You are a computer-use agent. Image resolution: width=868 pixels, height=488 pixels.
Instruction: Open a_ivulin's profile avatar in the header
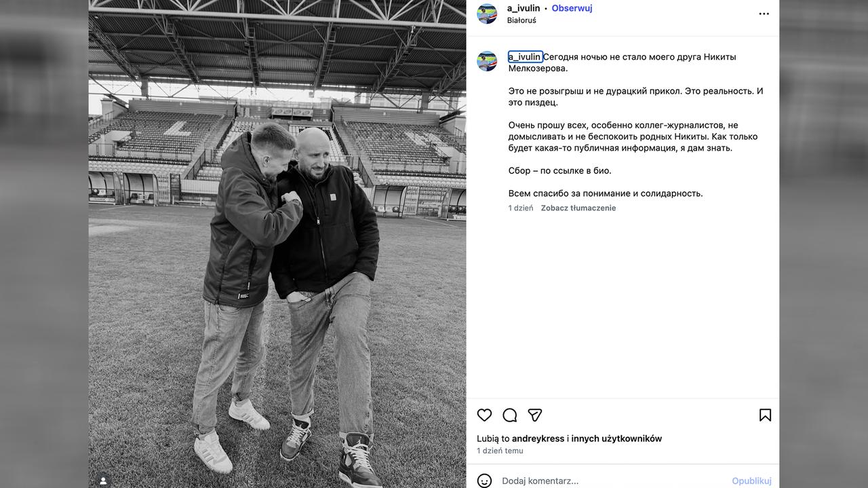point(487,14)
